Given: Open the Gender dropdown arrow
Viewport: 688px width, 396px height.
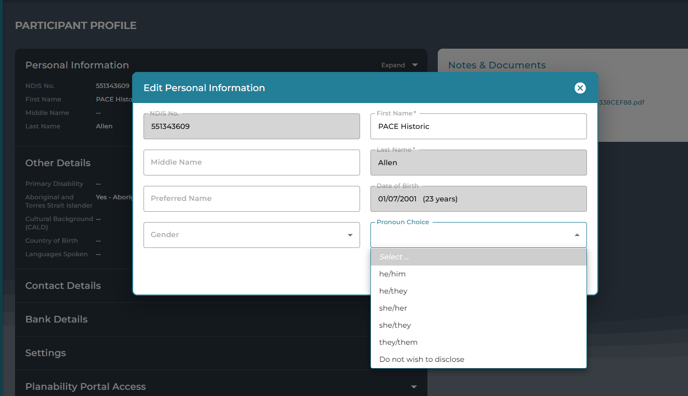Looking at the screenshot, I should [350, 235].
